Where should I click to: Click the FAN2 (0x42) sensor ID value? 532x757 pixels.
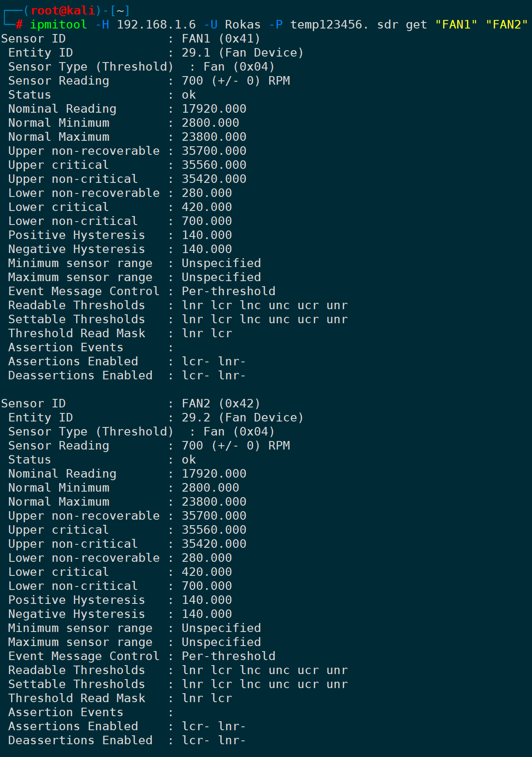[x=221, y=404]
